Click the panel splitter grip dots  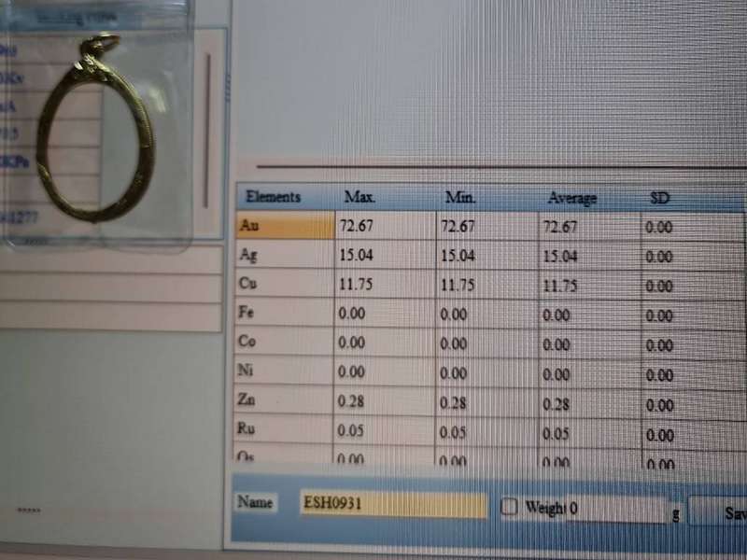(x=227, y=91)
